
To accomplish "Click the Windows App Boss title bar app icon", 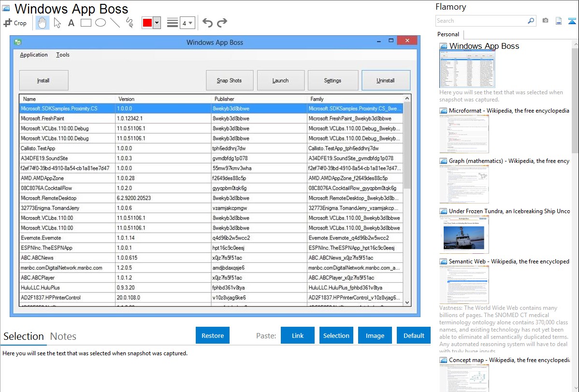I will [17, 42].
